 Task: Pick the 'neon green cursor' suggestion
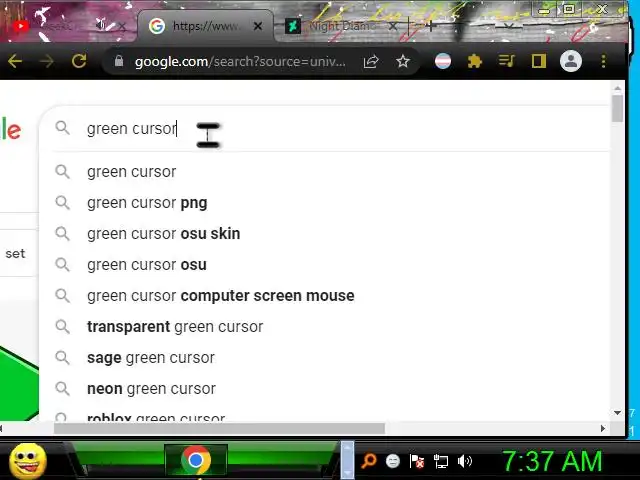pos(324,389)
